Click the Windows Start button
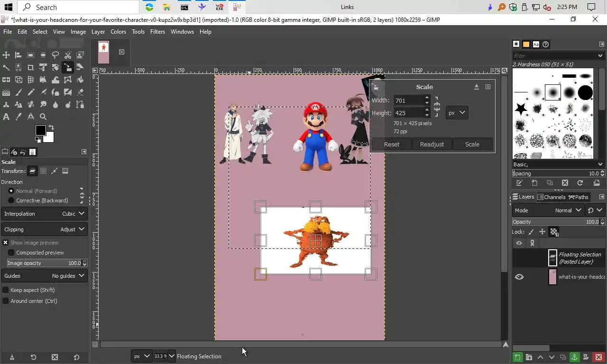Image resolution: width=607 pixels, height=364 pixels. click(8, 7)
